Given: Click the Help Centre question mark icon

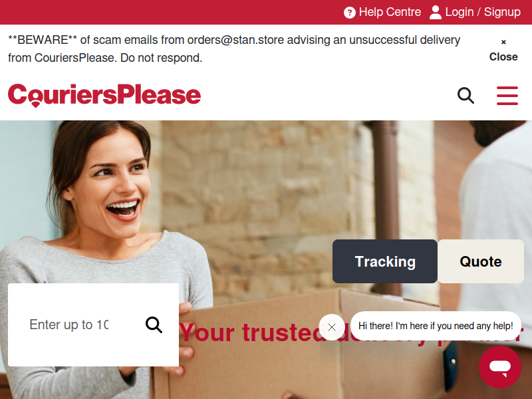Looking at the screenshot, I should pos(350,13).
